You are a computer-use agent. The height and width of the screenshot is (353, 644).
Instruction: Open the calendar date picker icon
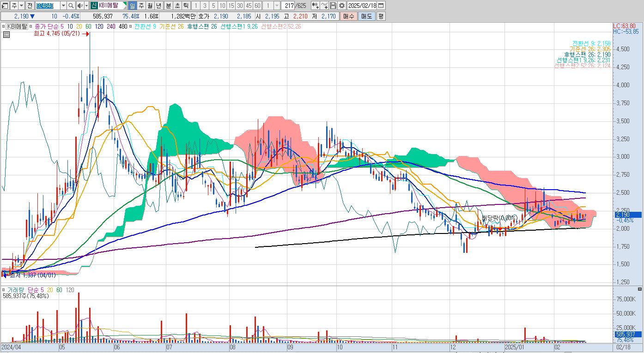381,6
